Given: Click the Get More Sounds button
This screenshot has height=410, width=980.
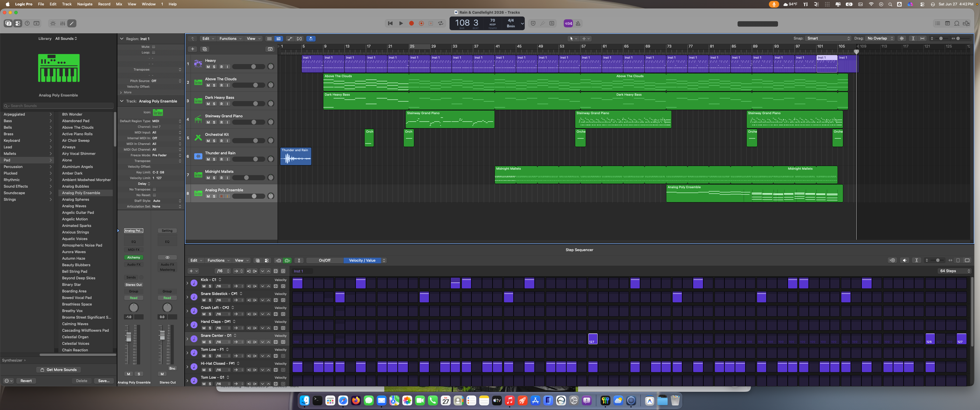Looking at the screenshot, I should 59,370.
